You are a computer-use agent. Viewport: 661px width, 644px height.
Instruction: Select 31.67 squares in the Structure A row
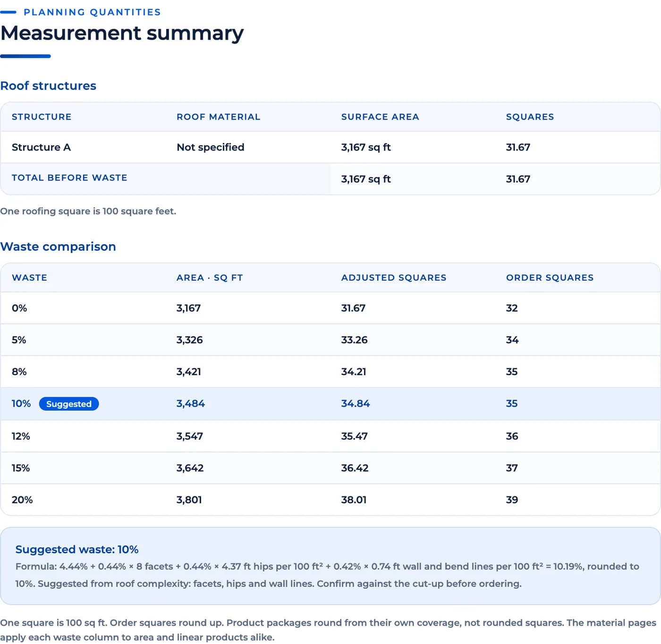click(518, 147)
